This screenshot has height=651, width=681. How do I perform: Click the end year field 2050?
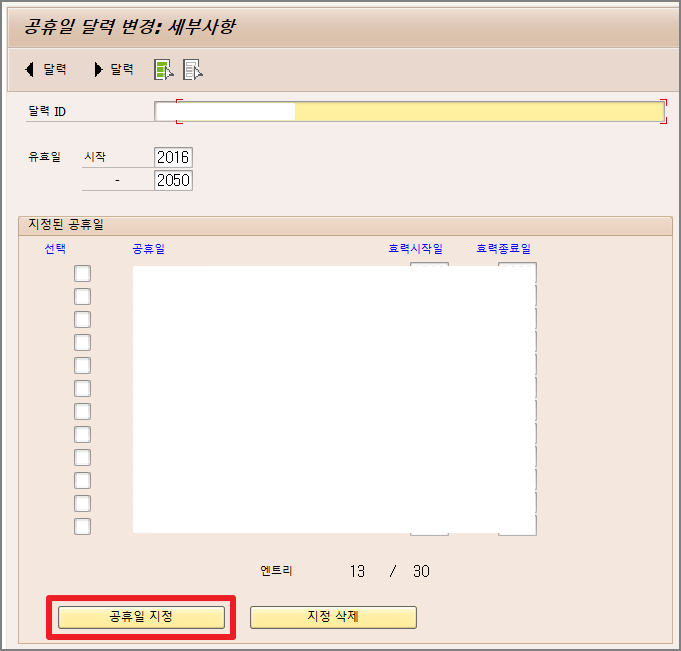pos(173,180)
